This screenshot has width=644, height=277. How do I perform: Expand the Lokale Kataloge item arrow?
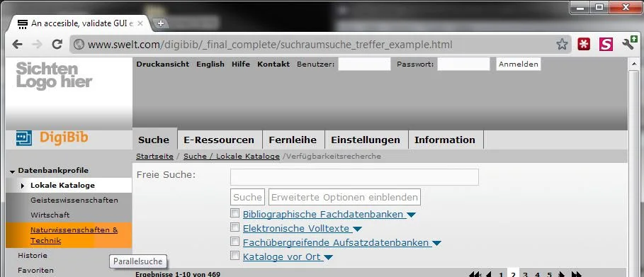(23, 186)
